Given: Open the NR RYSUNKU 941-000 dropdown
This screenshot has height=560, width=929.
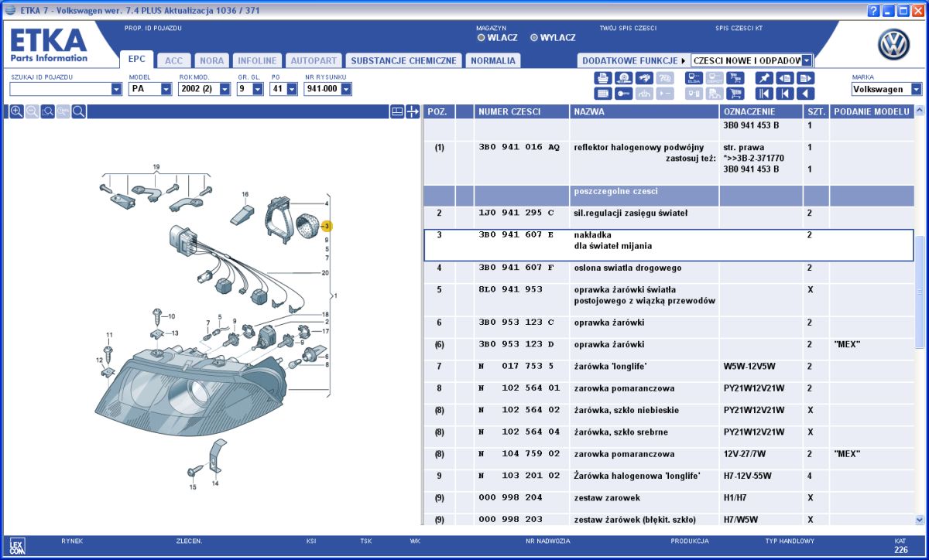Looking at the screenshot, I should point(345,89).
